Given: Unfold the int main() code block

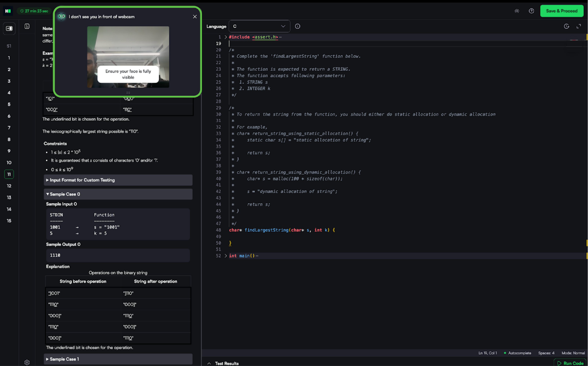Looking at the screenshot, I should coord(226,256).
